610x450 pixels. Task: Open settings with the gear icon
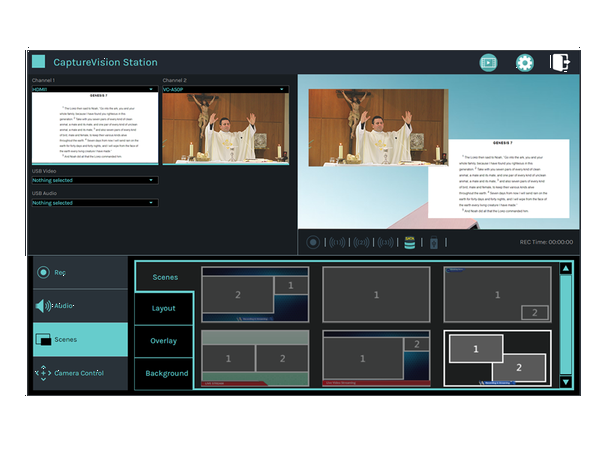tap(524, 63)
